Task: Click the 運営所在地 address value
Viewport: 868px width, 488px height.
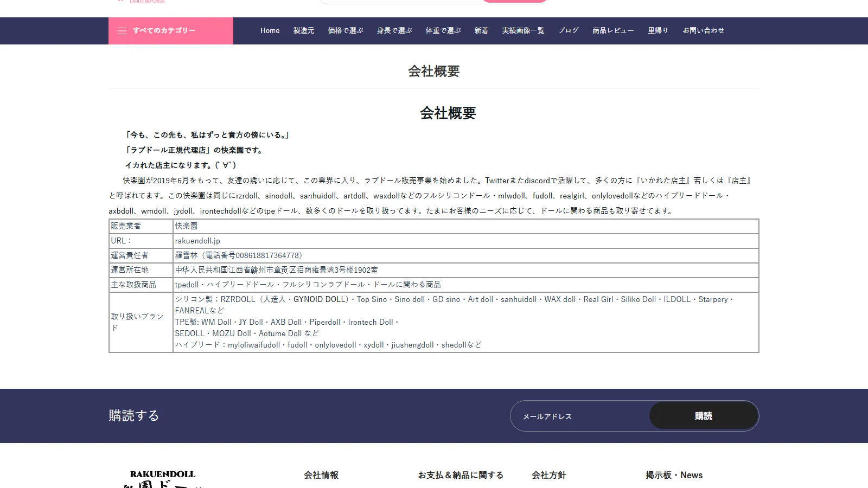Action: pyautogui.click(x=465, y=270)
